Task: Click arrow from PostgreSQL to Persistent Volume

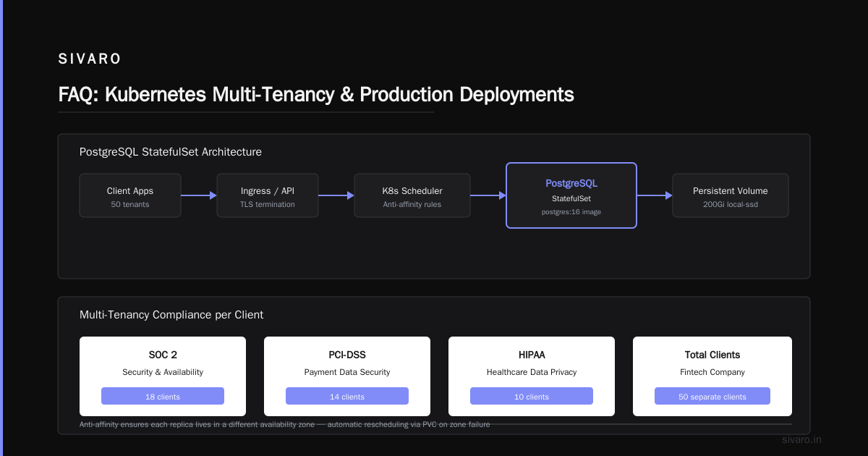Action: [x=655, y=195]
